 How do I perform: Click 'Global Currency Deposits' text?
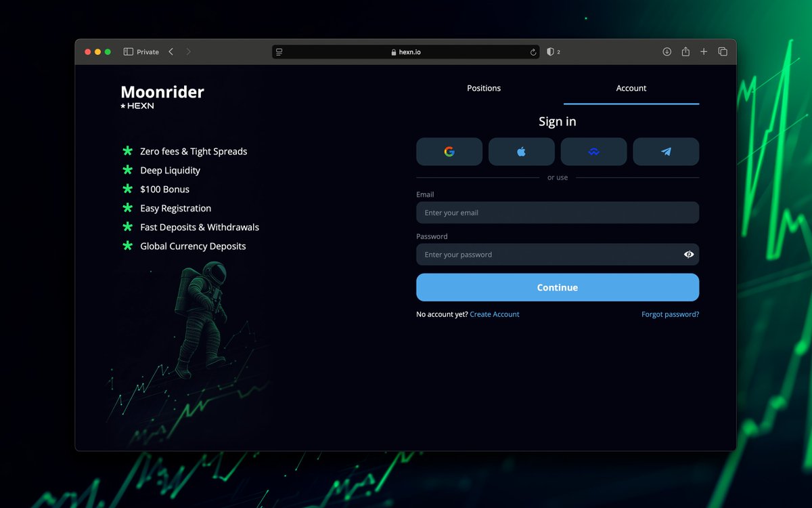[x=193, y=247]
